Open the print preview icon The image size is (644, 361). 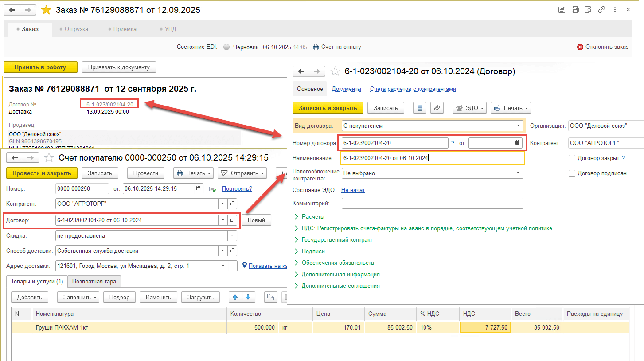588,9
